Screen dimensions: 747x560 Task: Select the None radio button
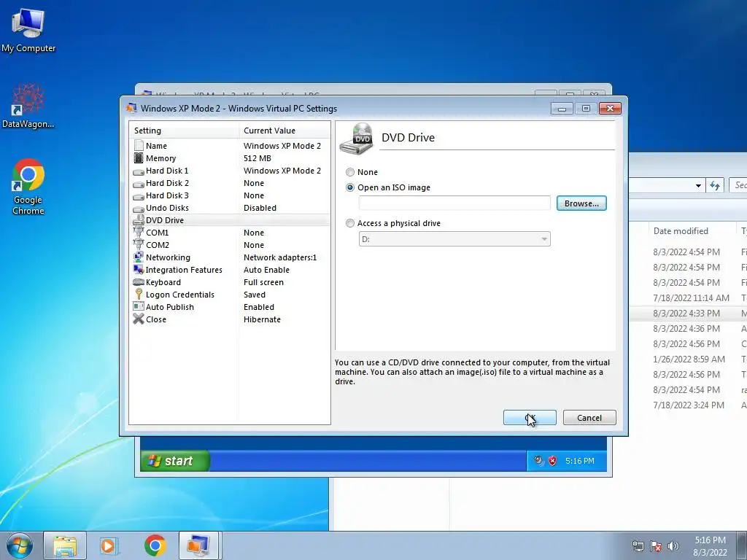coord(350,172)
